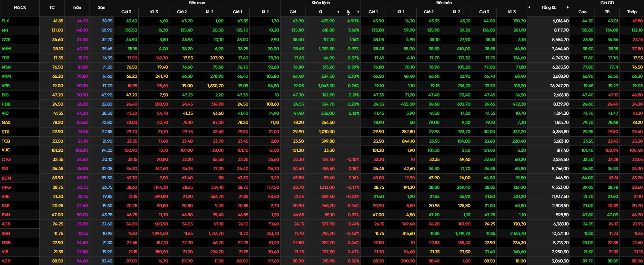Pick the SHB ticker

point(6,233)
